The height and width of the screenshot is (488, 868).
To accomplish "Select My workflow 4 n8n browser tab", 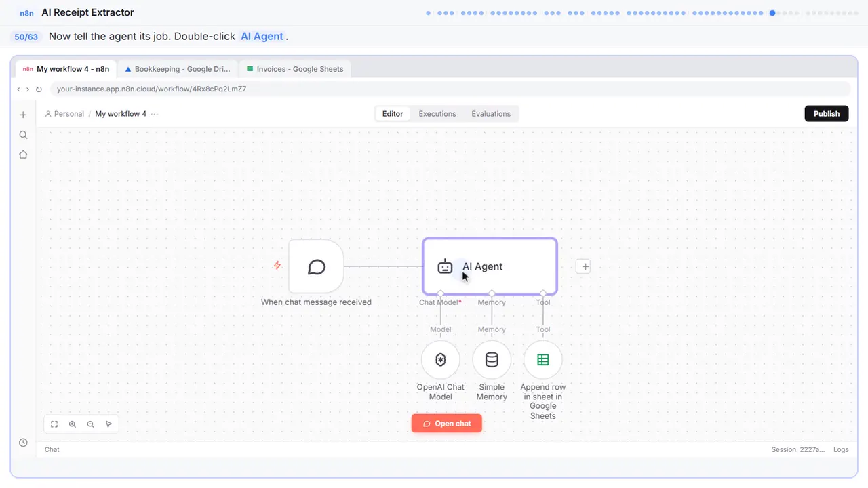I will (66, 69).
